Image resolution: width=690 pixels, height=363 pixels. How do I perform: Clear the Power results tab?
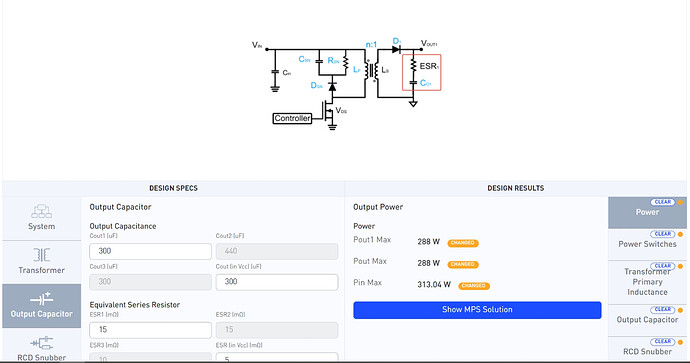pos(663,202)
